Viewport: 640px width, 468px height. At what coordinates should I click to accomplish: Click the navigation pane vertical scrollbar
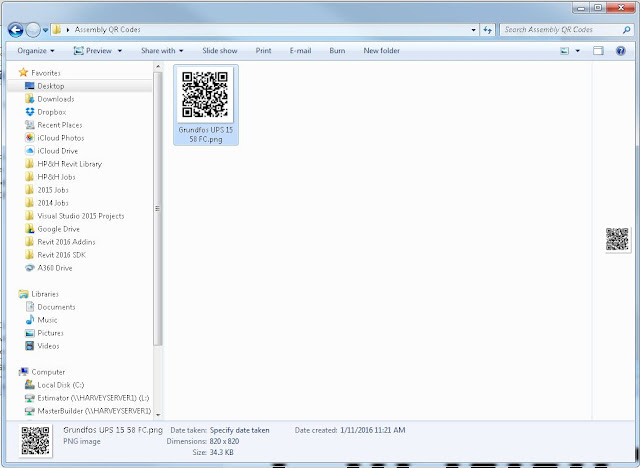pos(158,208)
